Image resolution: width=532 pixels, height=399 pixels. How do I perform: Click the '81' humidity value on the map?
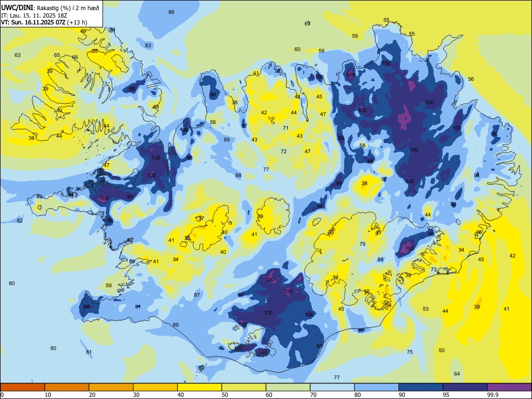point(88,352)
